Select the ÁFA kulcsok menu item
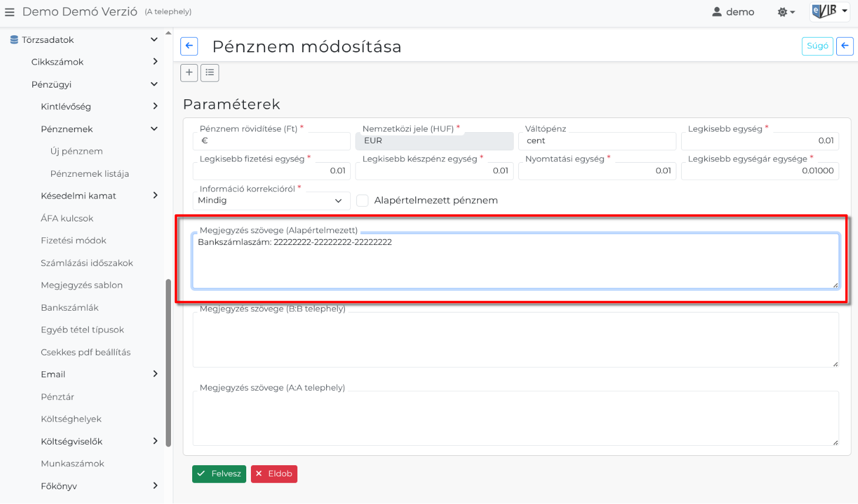858x504 pixels. pos(67,218)
